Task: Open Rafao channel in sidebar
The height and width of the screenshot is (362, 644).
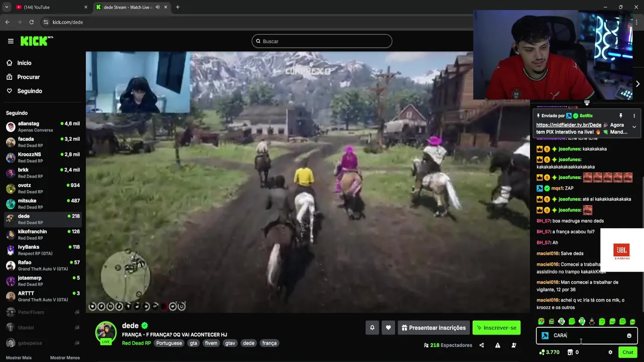Action: [43, 265]
